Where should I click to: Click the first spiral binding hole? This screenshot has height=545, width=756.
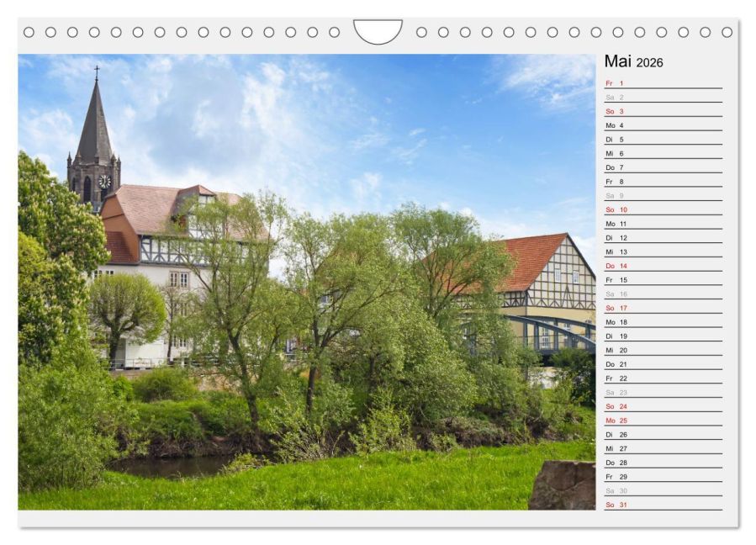pyautogui.click(x=29, y=32)
